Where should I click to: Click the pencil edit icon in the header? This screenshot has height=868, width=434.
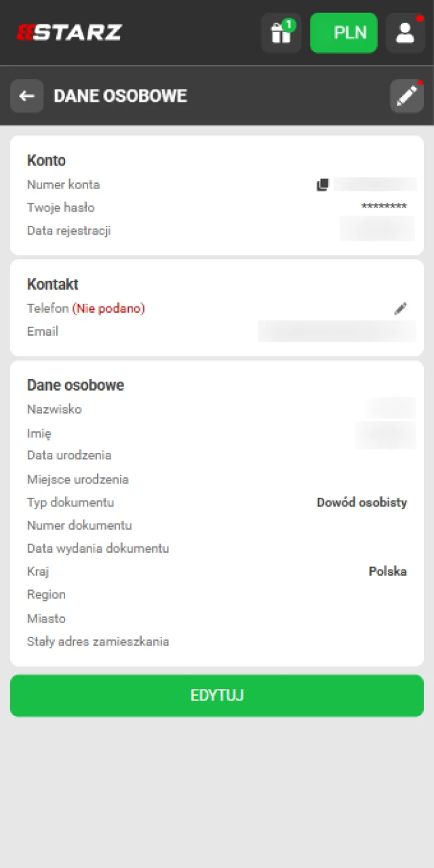[x=406, y=96]
